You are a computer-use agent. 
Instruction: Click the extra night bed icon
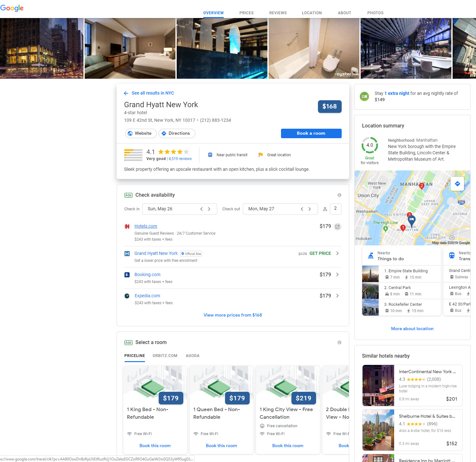click(365, 96)
